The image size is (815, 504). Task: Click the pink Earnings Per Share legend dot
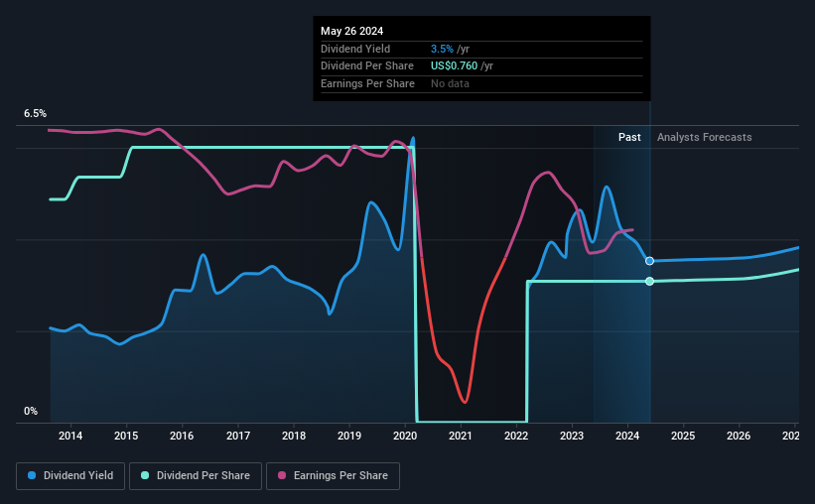click(x=283, y=475)
